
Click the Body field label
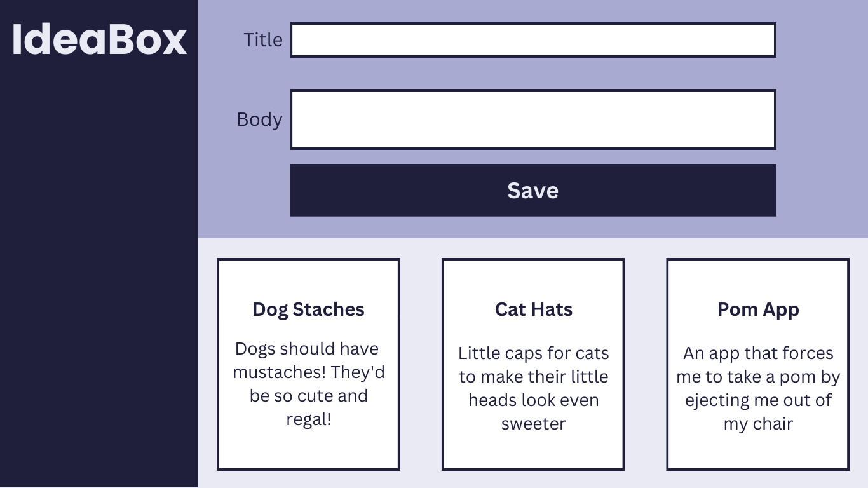pos(259,119)
